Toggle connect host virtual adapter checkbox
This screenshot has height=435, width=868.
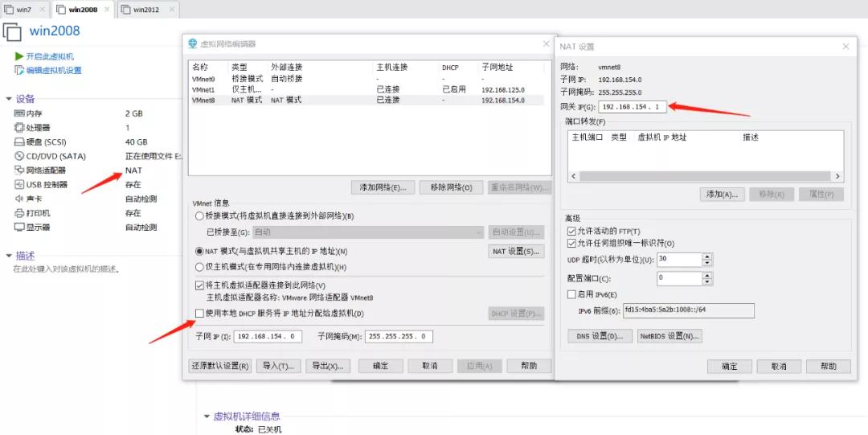point(199,286)
